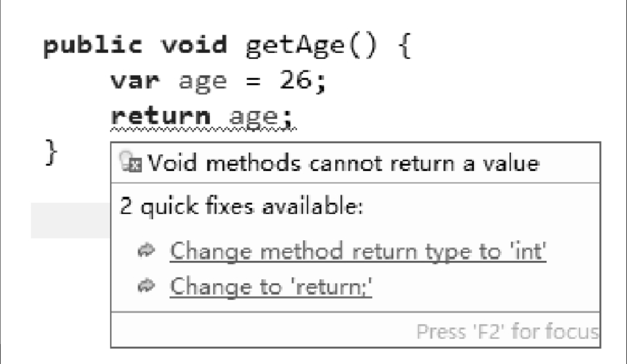This screenshot has width=627, height=364.
Task: Click the arrow icon beside 'Change method return type'
Action: 146,250
